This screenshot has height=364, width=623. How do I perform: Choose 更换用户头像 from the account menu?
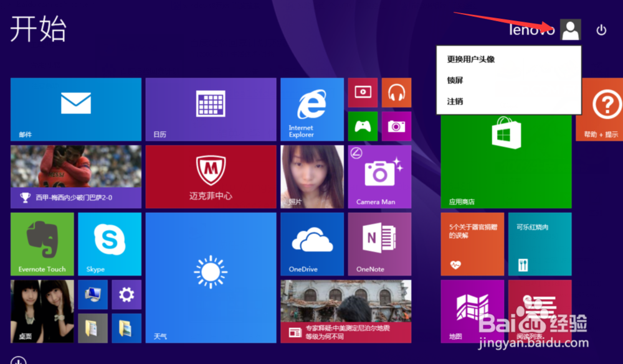coord(470,60)
